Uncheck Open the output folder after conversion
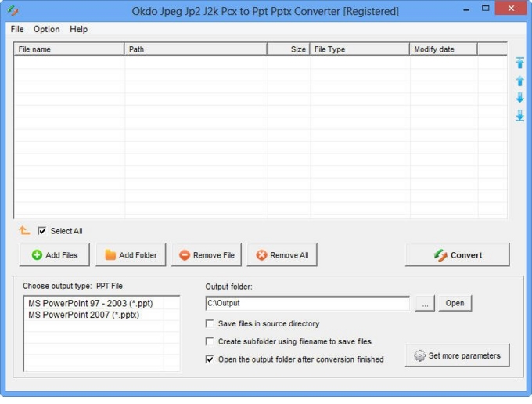Viewport: 532px width, 404px height. point(210,359)
